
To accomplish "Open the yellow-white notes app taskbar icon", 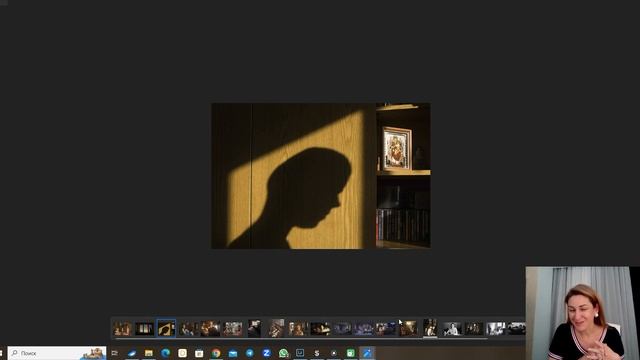I will (182, 353).
